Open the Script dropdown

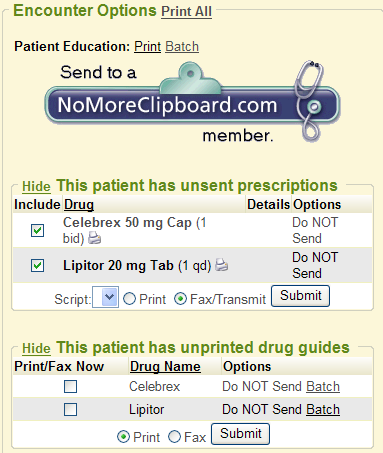point(105,297)
